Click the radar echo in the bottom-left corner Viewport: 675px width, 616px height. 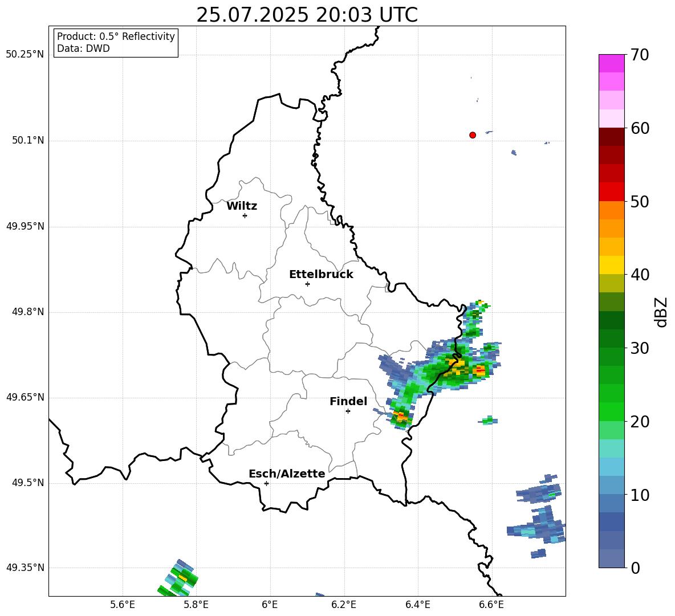click(x=178, y=578)
